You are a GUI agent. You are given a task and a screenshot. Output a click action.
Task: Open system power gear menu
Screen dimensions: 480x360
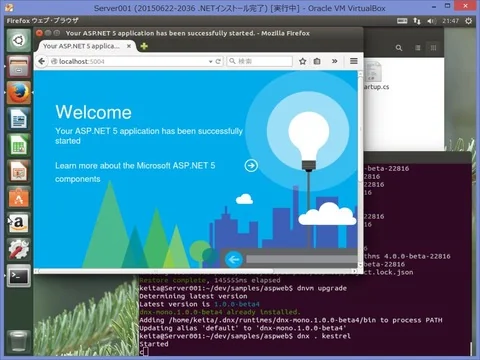[x=469, y=21]
